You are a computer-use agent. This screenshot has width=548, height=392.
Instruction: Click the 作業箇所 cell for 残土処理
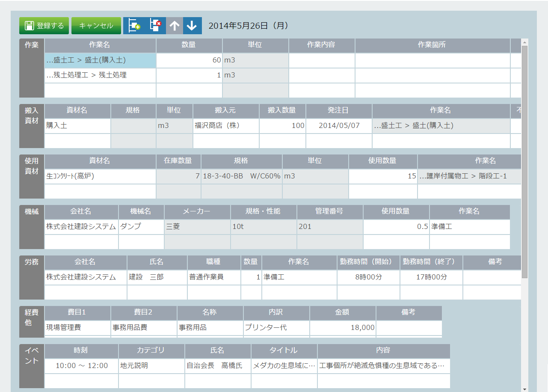pyautogui.click(x=432, y=75)
